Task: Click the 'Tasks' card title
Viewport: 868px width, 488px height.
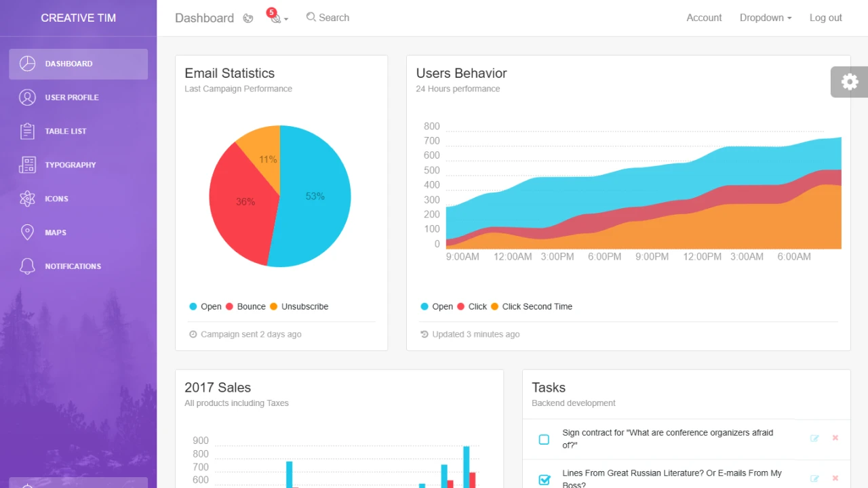Action: pos(549,388)
